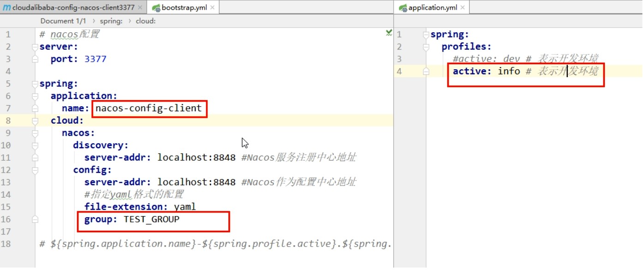Viewport: 644px width, 271px height.
Task: Switch to the bootstrap.yml tab
Action: [x=184, y=7]
